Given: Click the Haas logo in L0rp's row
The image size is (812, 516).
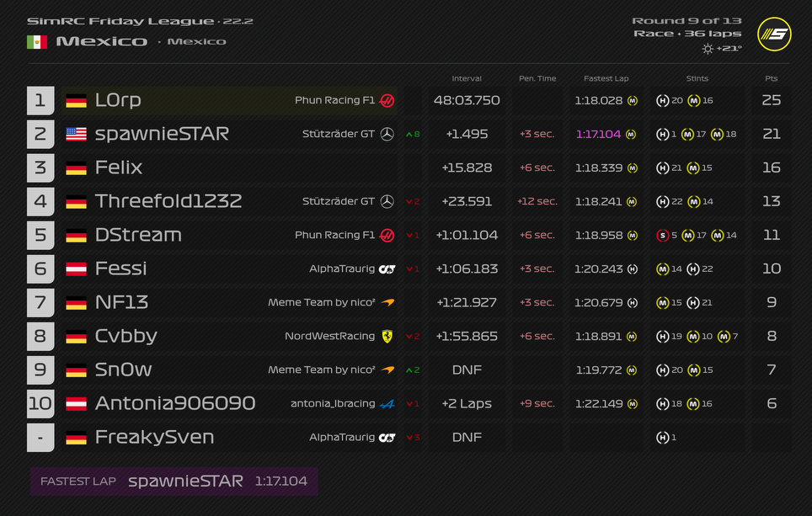Looking at the screenshot, I should coord(387,100).
